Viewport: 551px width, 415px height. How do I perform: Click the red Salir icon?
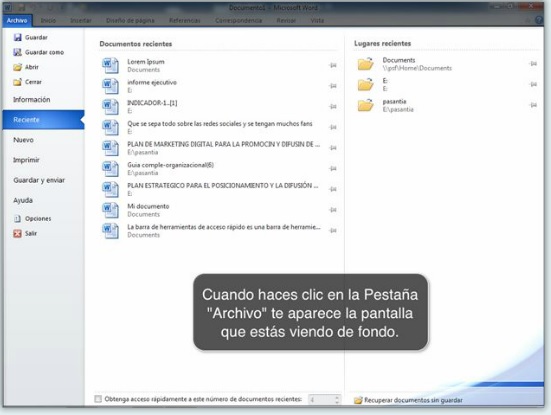[x=17, y=233]
